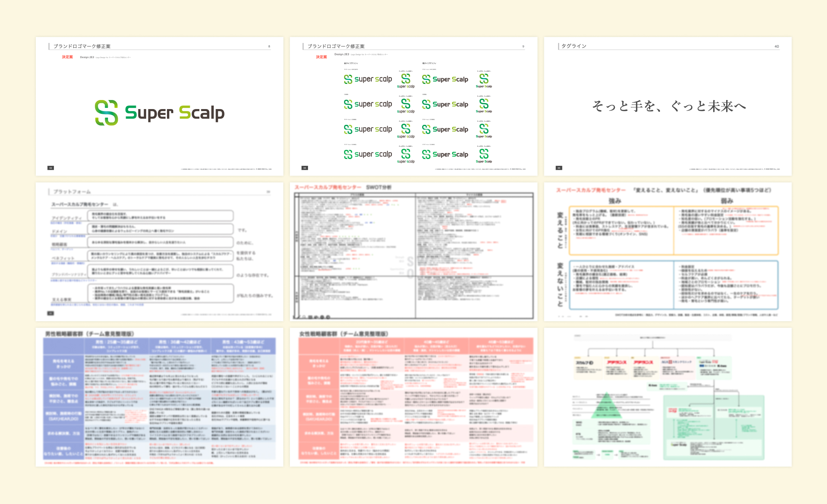Click the large 'Super Scalp' wordmark on page 8

[174, 113]
